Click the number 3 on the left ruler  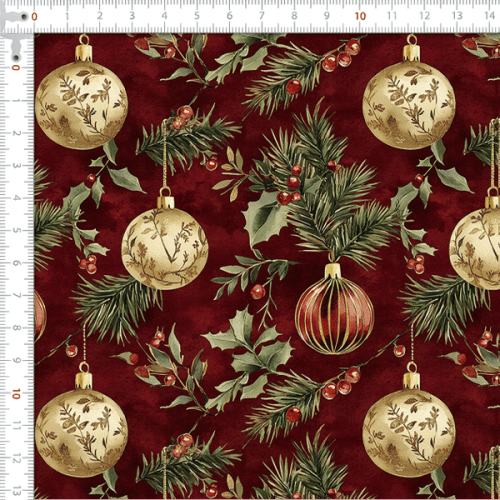(16, 165)
